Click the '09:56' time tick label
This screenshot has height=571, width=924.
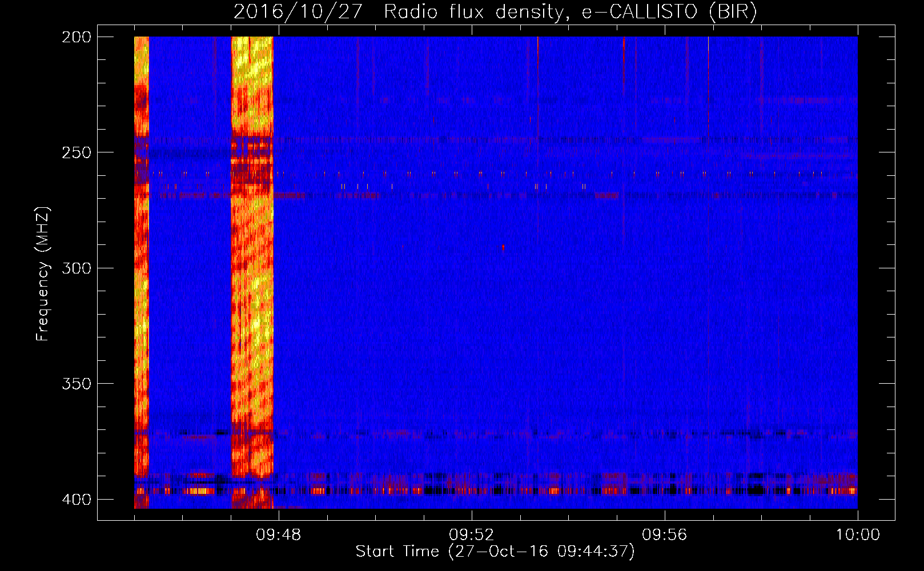pos(664,535)
